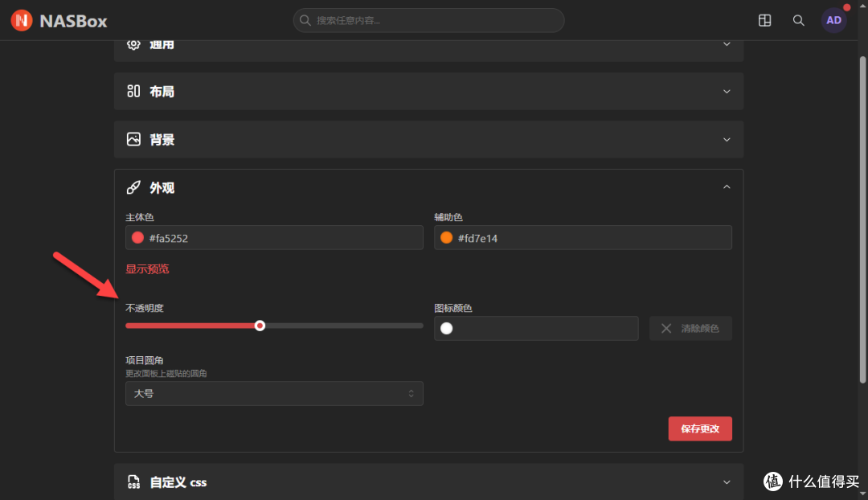868x500 pixels.
Task: Click the 保存更改 button
Action: (x=700, y=428)
